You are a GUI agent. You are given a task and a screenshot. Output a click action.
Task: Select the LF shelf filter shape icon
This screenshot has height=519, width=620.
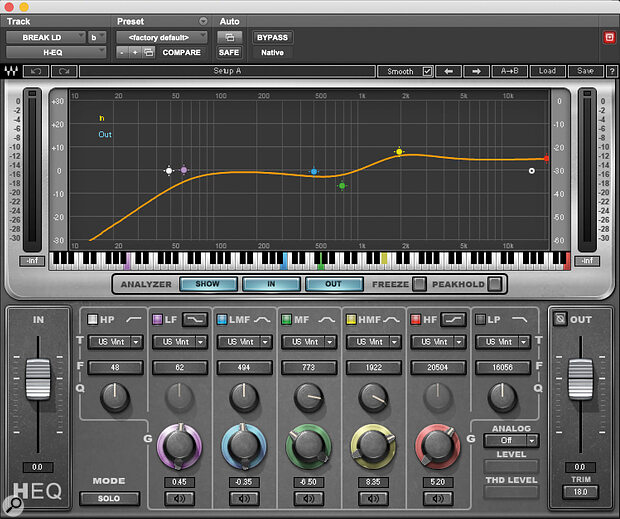coord(195,319)
